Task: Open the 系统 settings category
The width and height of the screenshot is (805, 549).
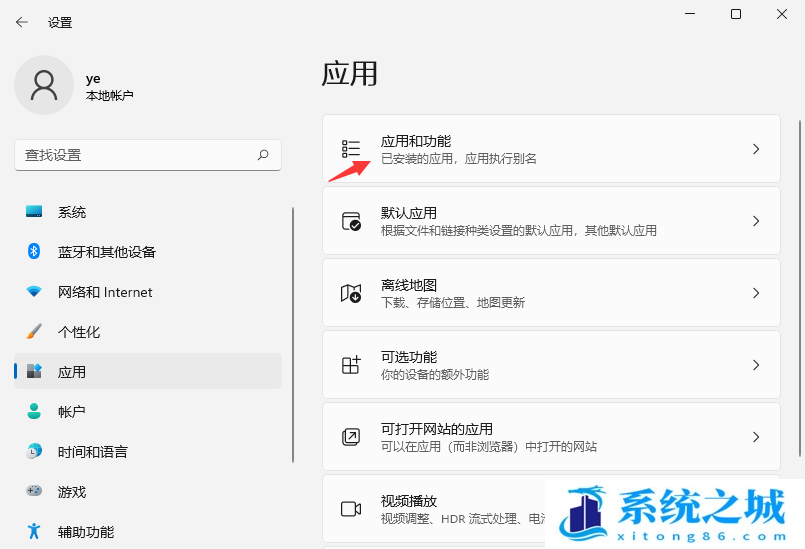Action: pyautogui.click(x=148, y=212)
